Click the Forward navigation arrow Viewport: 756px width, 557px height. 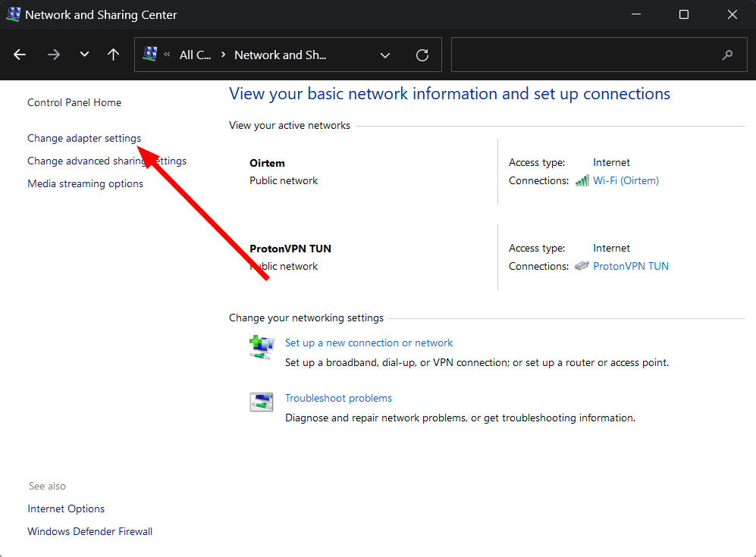pos(53,55)
